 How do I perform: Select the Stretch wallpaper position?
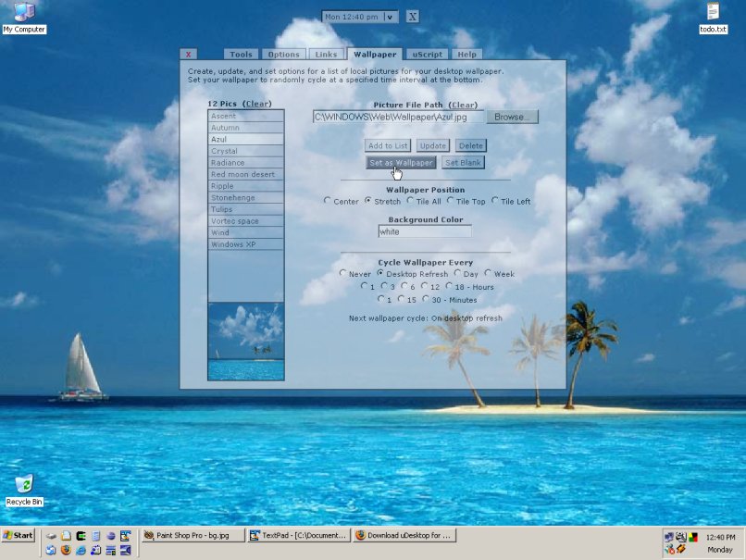pyautogui.click(x=367, y=201)
